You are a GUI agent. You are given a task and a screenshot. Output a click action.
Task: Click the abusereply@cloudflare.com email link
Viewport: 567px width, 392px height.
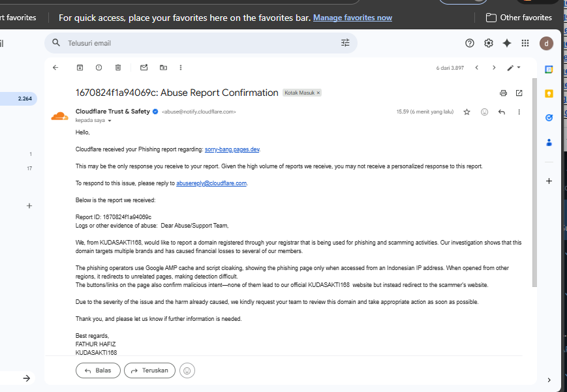[211, 183]
